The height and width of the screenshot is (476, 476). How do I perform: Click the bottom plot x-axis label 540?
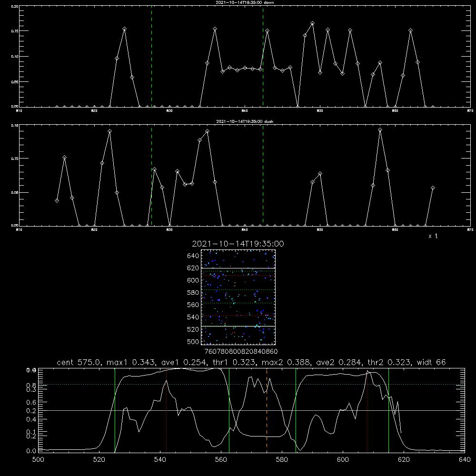coord(160,460)
